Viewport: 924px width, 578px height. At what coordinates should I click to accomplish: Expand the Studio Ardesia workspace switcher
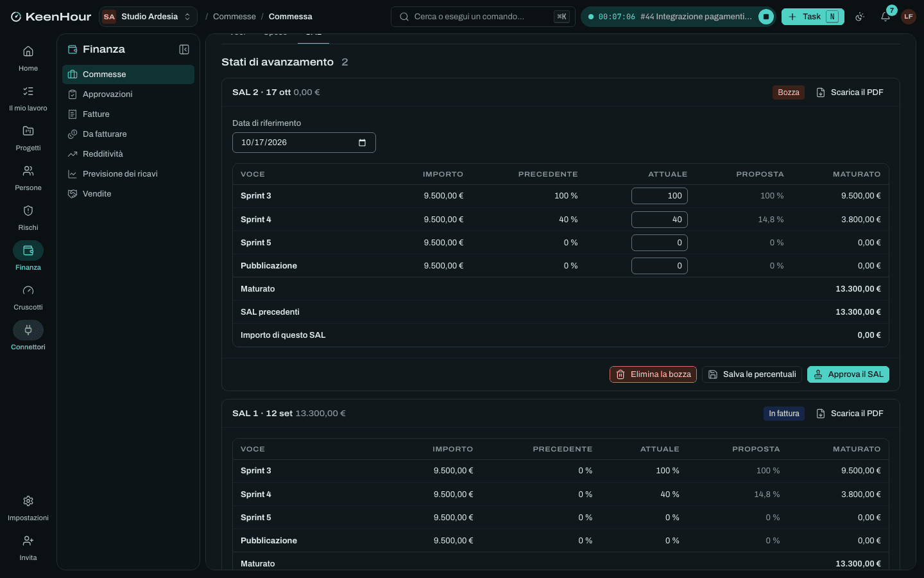click(x=148, y=17)
